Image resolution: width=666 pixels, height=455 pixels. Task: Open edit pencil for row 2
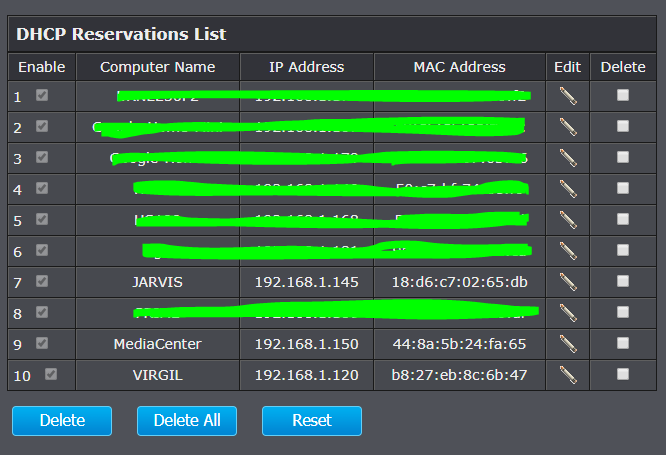568,127
